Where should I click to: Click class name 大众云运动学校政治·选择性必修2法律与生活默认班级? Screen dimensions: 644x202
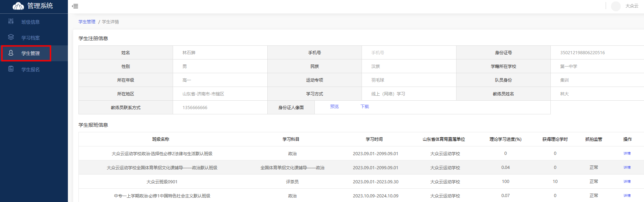(x=162, y=154)
